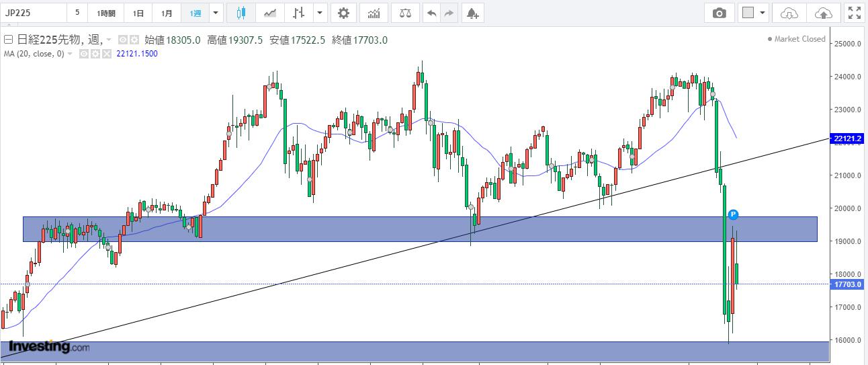The height and width of the screenshot is (365, 868).
Task: Click the 始値 18305.0 open value
Action: pos(173,40)
